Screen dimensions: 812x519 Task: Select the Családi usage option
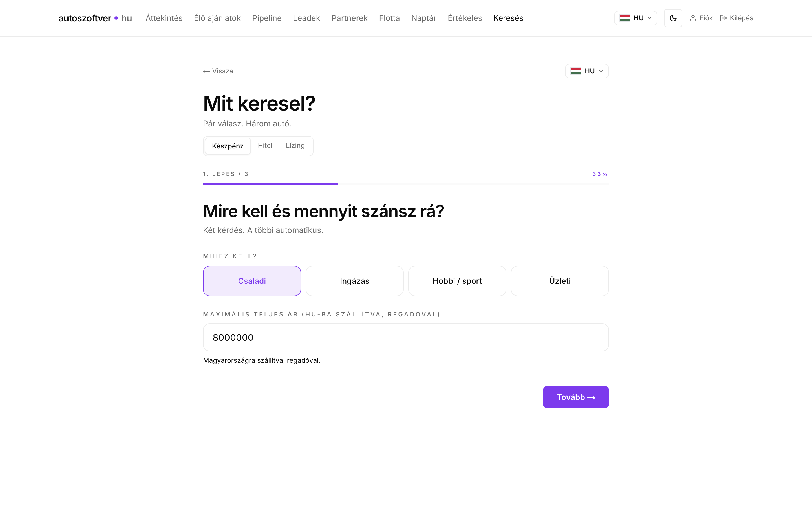(x=252, y=281)
